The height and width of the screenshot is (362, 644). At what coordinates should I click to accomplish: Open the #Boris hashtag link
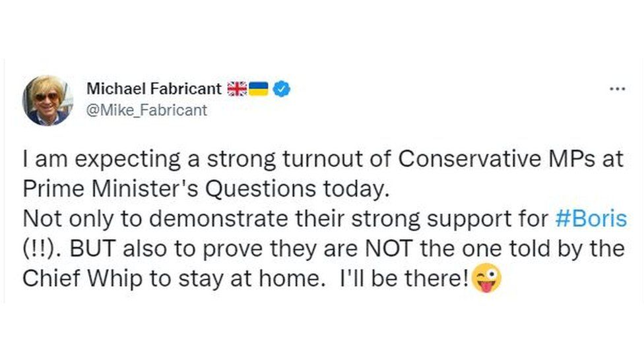point(591,219)
